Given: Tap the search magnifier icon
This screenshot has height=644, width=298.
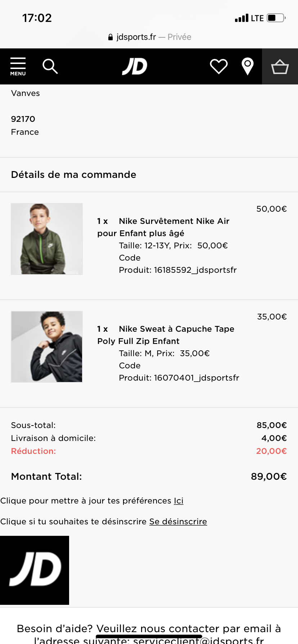Looking at the screenshot, I should (x=50, y=66).
